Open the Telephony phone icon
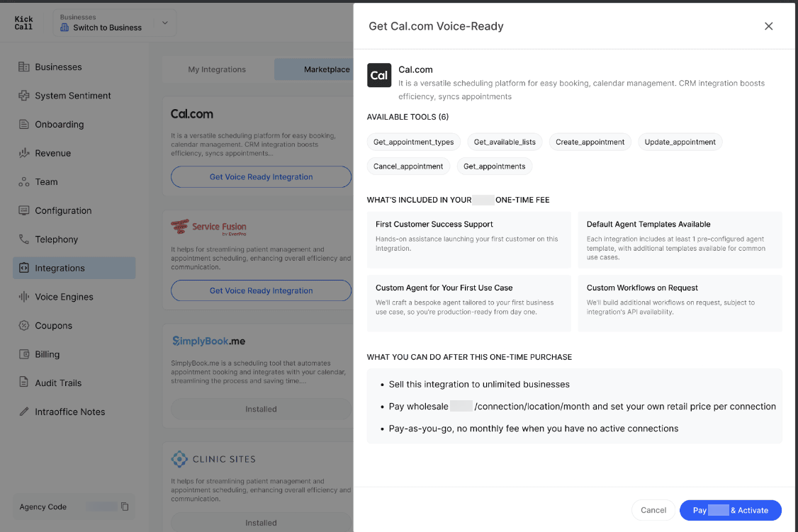 (x=24, y=239)
